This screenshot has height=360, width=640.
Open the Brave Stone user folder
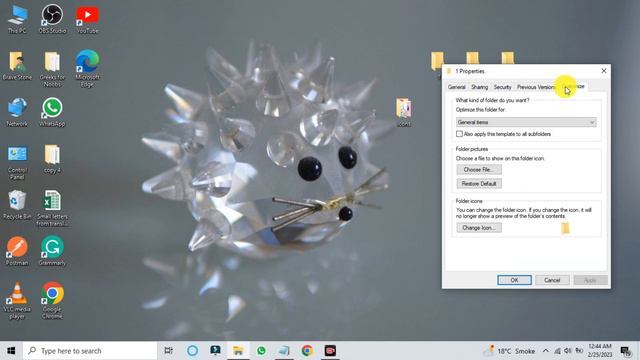17,66
